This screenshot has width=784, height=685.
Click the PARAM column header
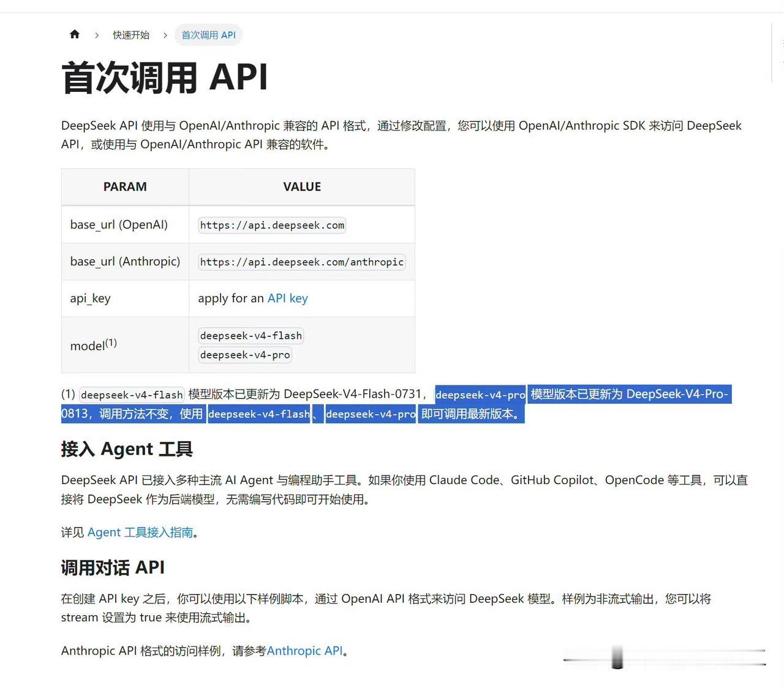click(x=125, y=187)
